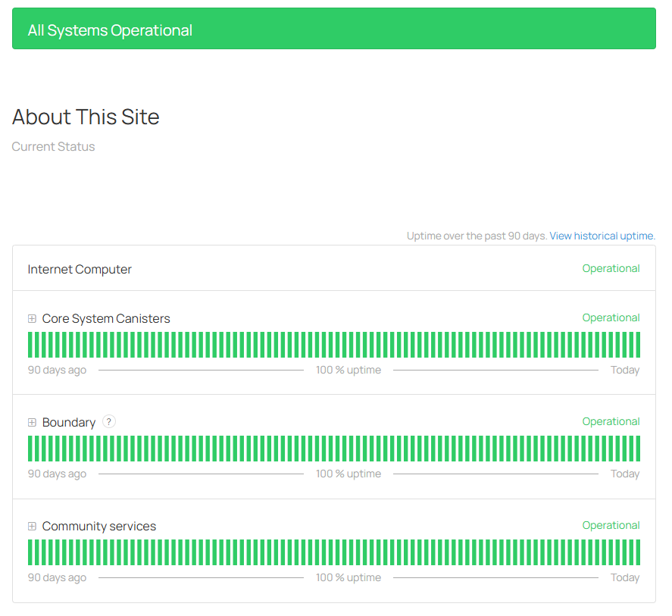
Task: Select today's rightmost bar in Core System Canisters
Action: pyautogui.click(x=637, y=345)
